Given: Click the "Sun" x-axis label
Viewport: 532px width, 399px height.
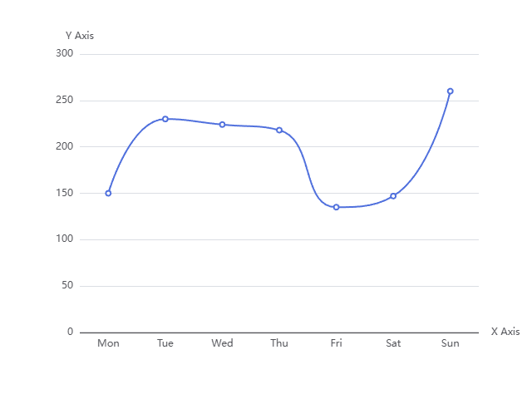Looking at the screenshot, I should 451,343.
